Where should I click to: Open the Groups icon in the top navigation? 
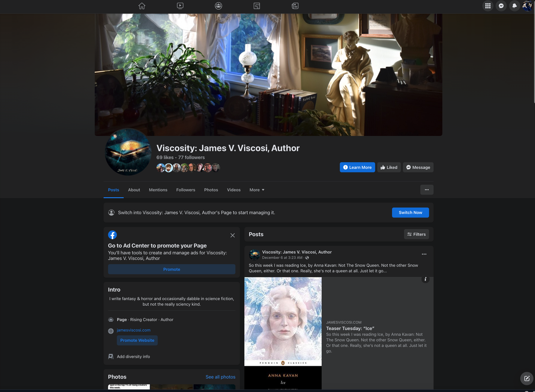tap(218, 6)
